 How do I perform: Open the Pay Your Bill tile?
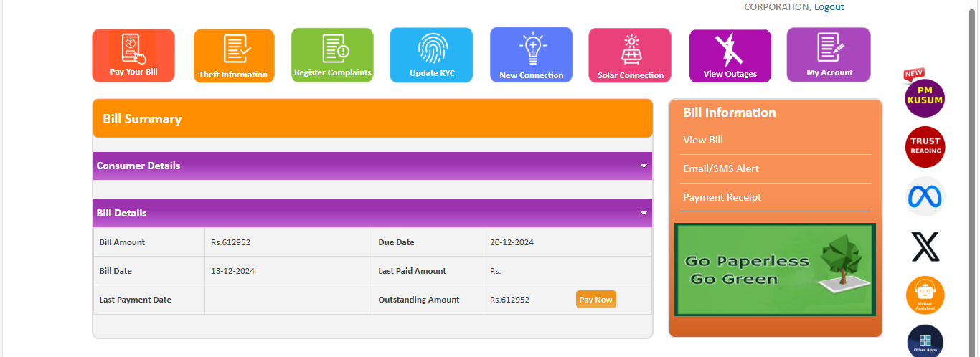click(x=133, y=56)
